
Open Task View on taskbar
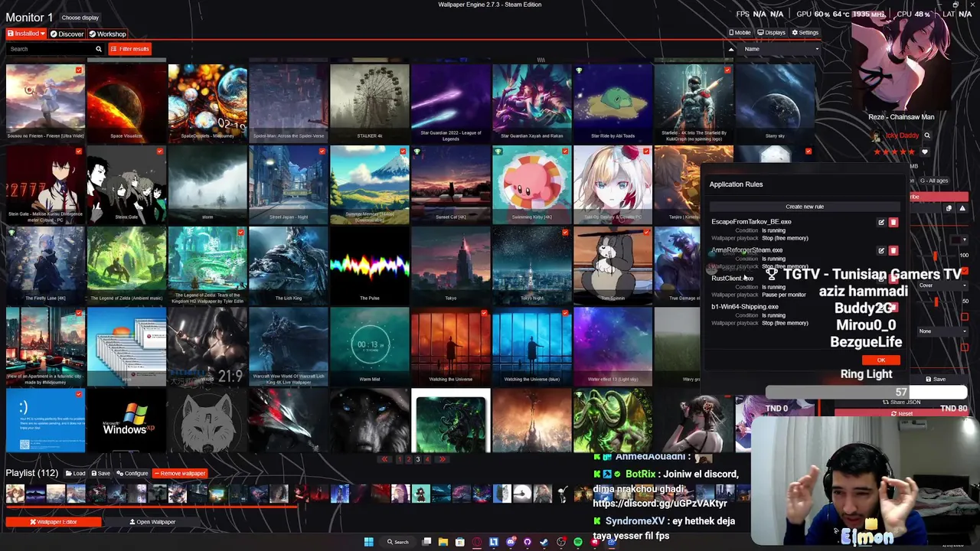pos(426,542)
